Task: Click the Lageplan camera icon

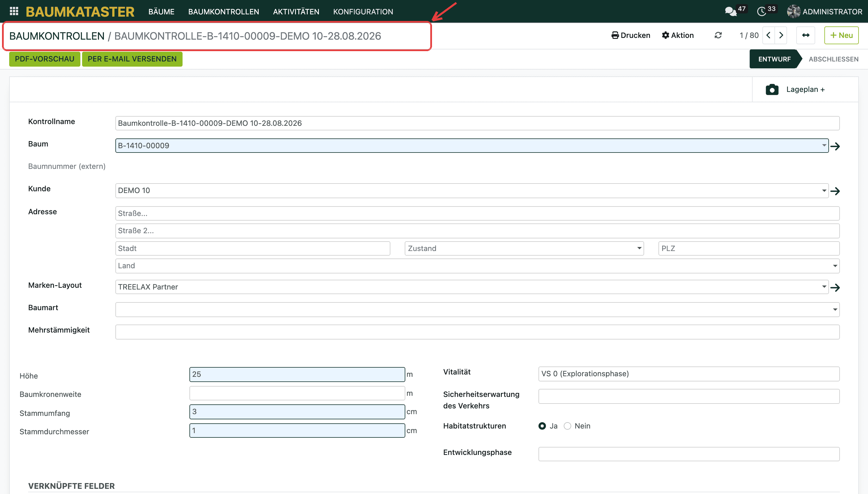Action: tap(772, 90)
